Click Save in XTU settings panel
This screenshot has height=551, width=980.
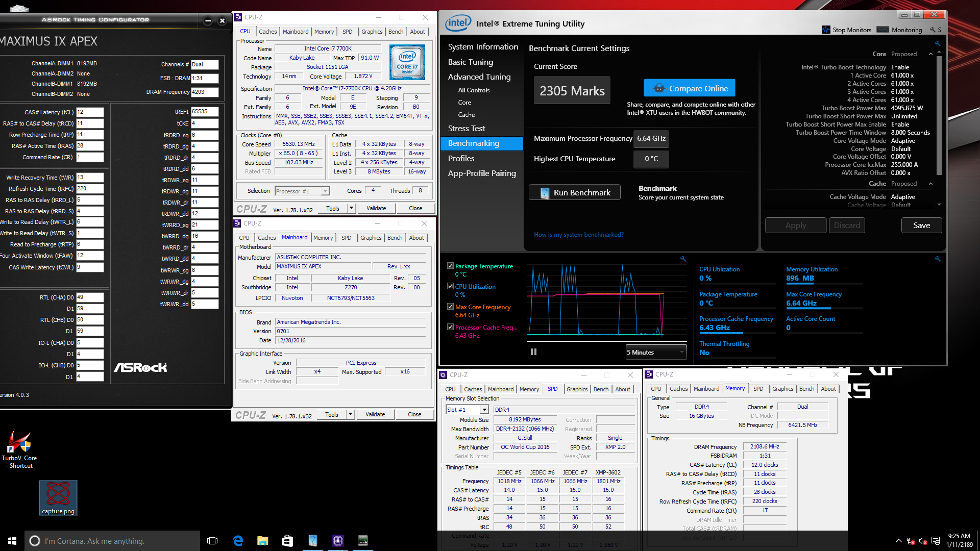(x=921, y=225)
